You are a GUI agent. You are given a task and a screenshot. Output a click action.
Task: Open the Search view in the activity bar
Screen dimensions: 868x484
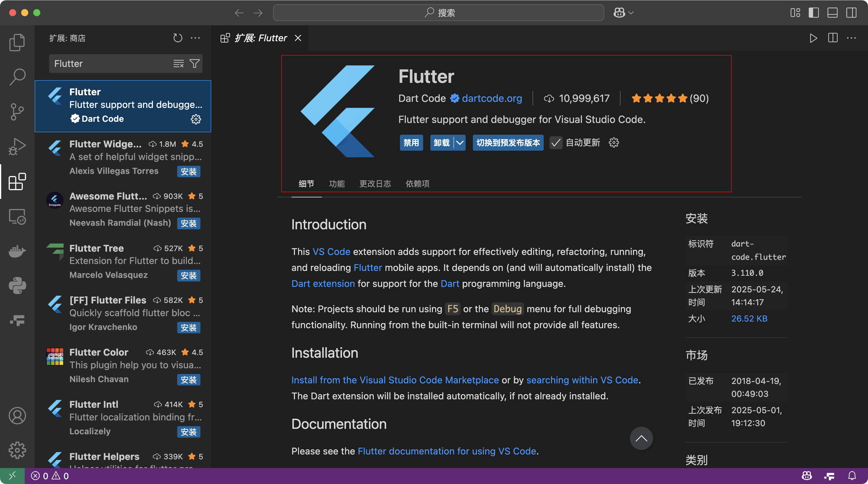click(x=17, y=77)
